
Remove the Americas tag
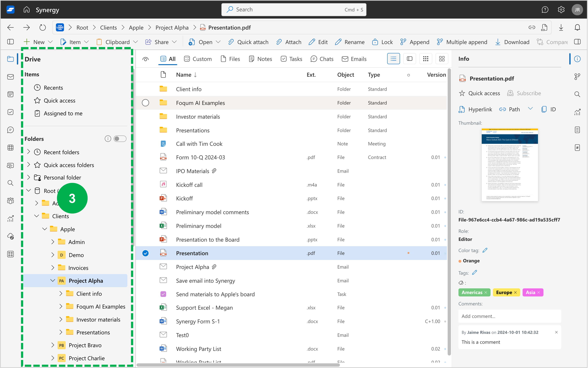(x=486, y=292)
